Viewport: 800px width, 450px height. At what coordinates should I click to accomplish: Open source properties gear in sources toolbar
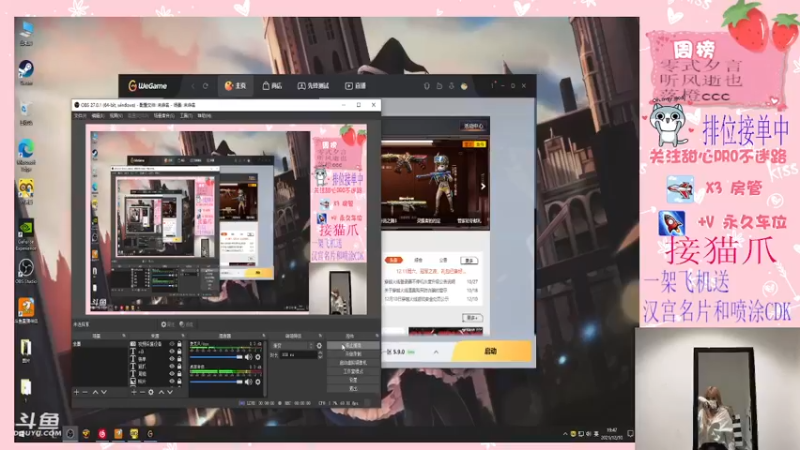(151, 392)
